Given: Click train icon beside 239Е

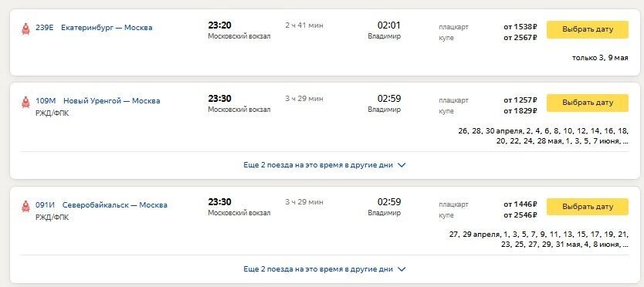Looking at the screenshot, I should point(26,29).
